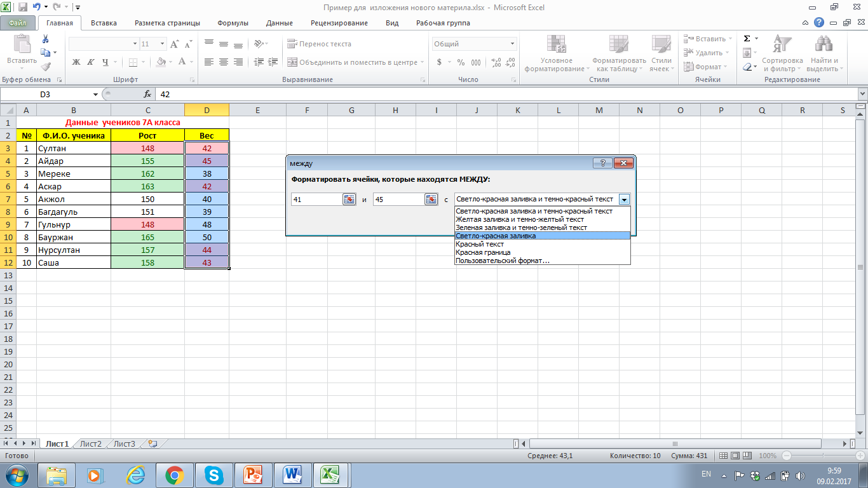Click the range selector icon beside value 41

pos(349,200)
